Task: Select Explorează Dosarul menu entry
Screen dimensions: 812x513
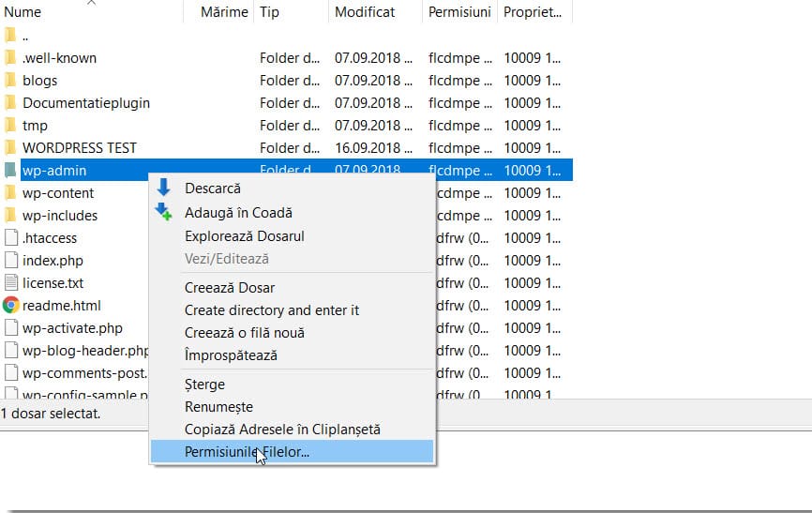Action: point(244,236)
